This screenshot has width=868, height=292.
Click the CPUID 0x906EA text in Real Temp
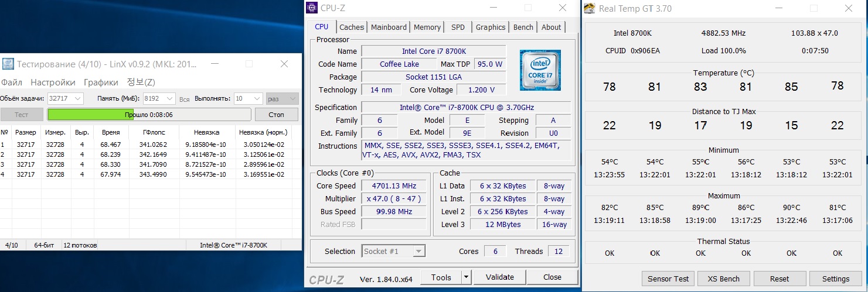click(x=632, y=51)
